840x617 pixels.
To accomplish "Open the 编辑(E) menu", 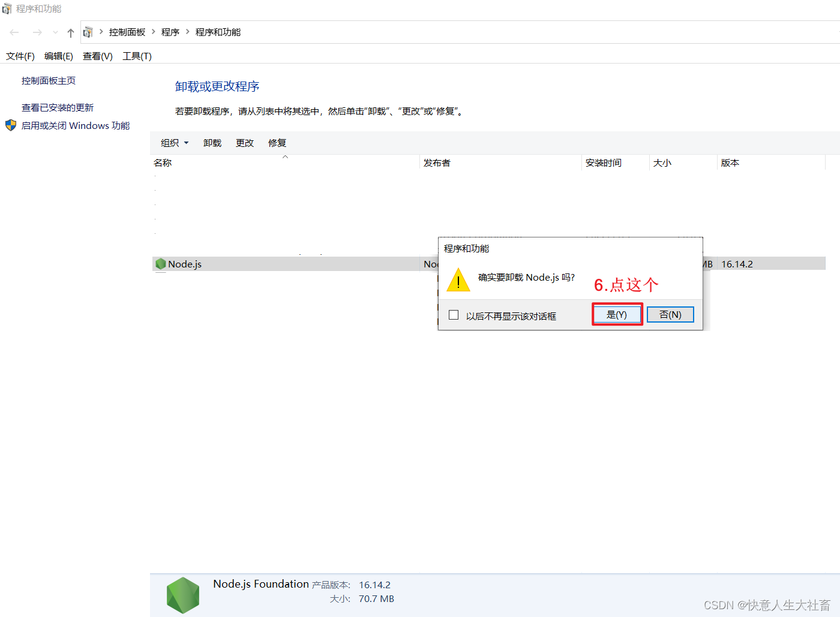I will [x=59, y=56].
